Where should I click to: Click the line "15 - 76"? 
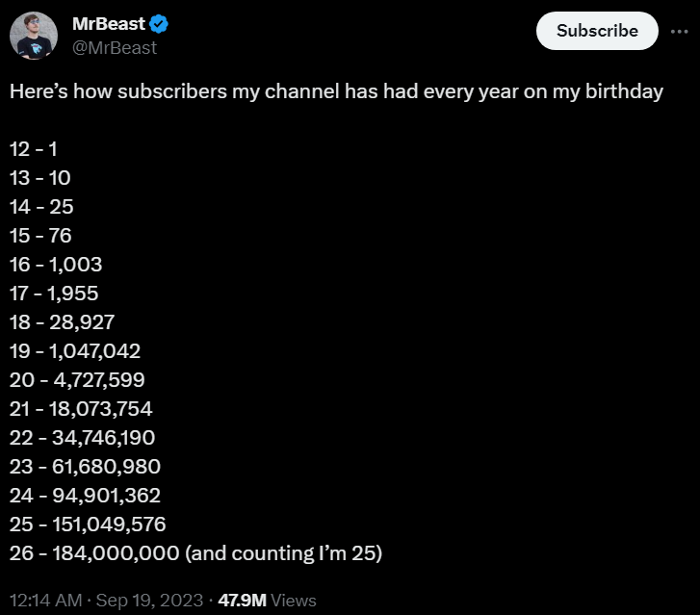[41, 236]
